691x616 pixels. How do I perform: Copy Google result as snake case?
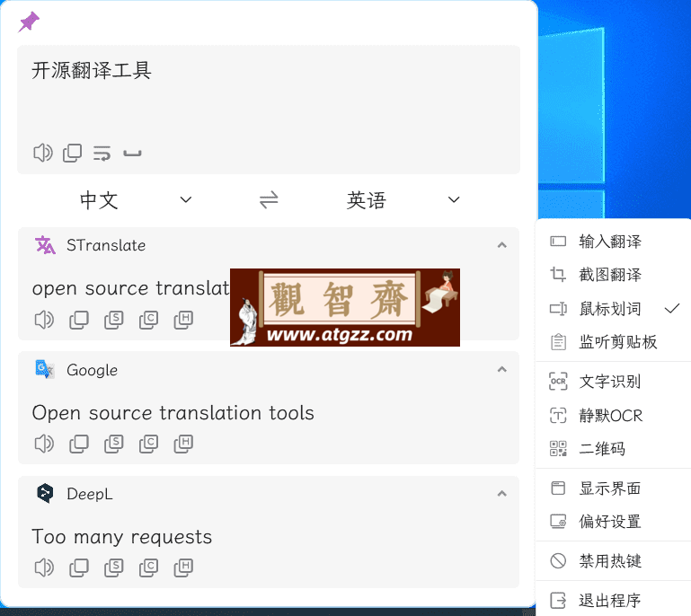pos(114,444)
